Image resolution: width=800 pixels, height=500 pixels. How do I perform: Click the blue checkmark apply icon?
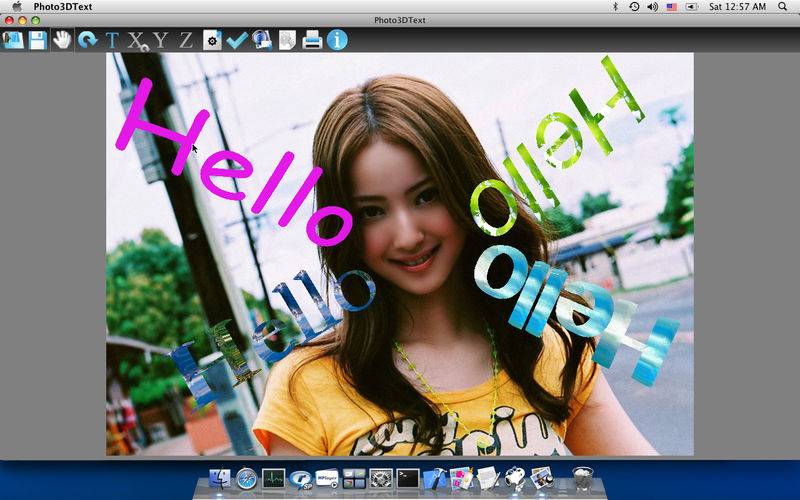click(236, 40)
